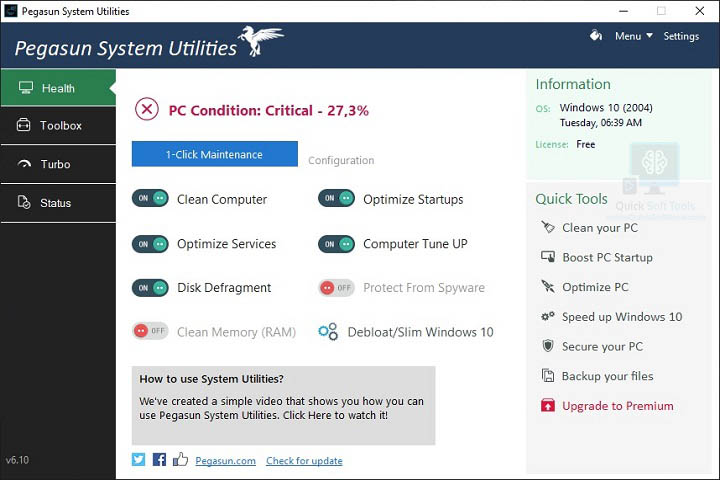Click the Pegasus logo in header
Image resolution: width=720 pixels, height=480 pixels.
coord(260,40)
